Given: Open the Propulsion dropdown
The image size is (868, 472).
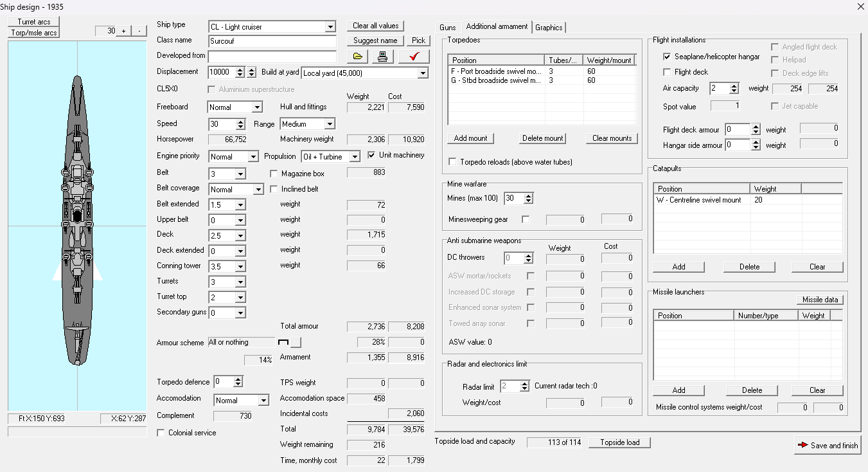Looking at the screenshot, I should [354, 156].
